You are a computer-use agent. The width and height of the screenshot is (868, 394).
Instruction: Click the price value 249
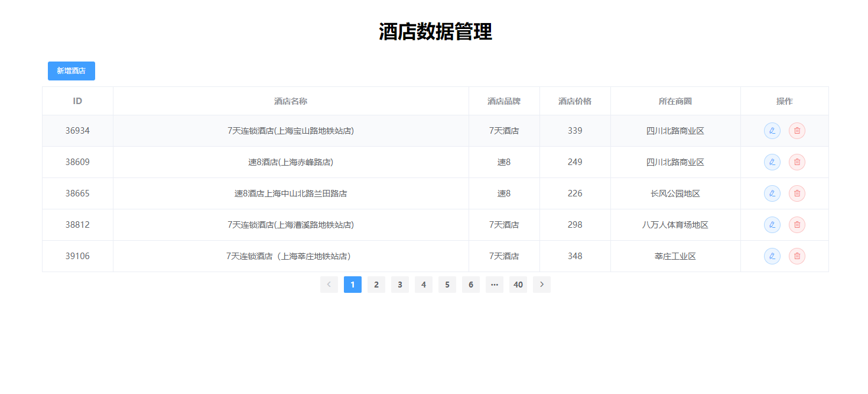point(575,162)
